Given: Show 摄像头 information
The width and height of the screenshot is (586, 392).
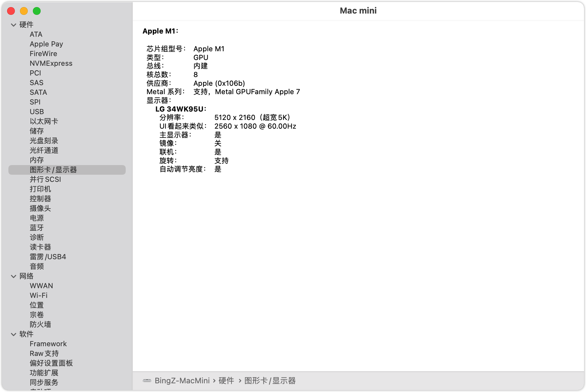Looking at the screenshot, I should pyautogui.click(x=40, y=209).
